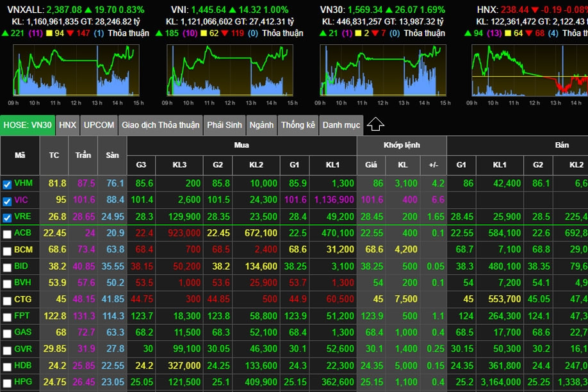Enable the FPT row checkbox
This screenshot has height=392, width=588.
click(7, 317)
